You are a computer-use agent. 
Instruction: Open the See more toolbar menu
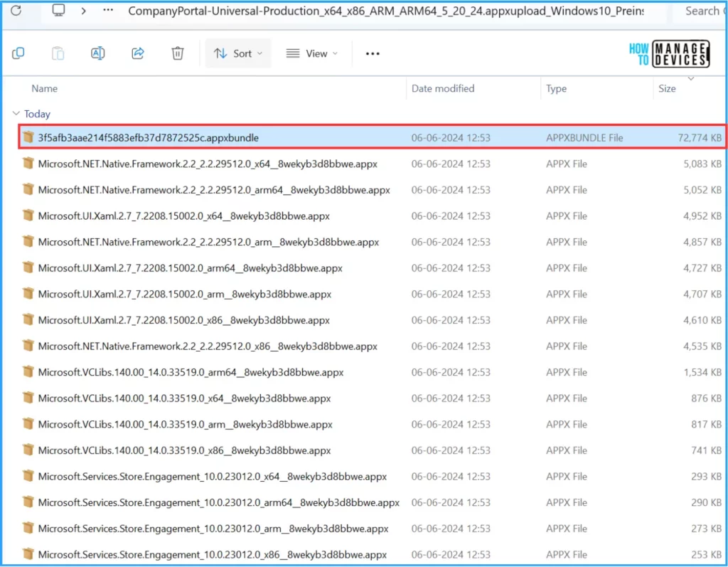[373, 53]
